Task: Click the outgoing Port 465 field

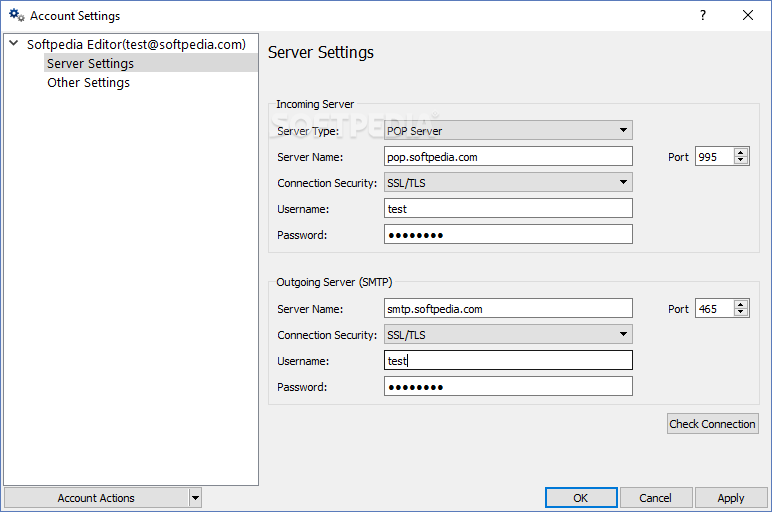Action: point(714,309)
